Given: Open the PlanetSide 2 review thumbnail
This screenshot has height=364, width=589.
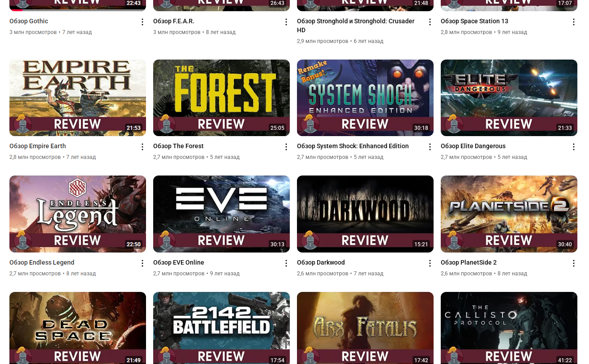Looking at the screenshot, I should point(509,214).
